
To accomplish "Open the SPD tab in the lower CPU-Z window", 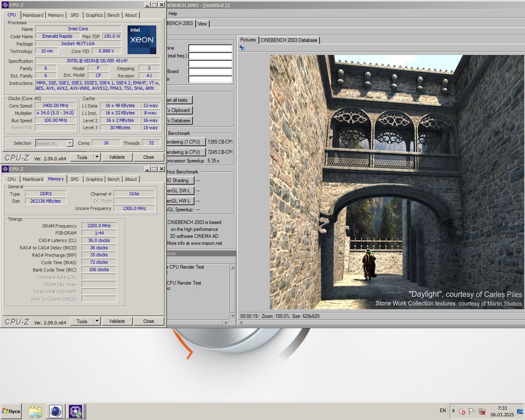I will [x=74, y=179].
